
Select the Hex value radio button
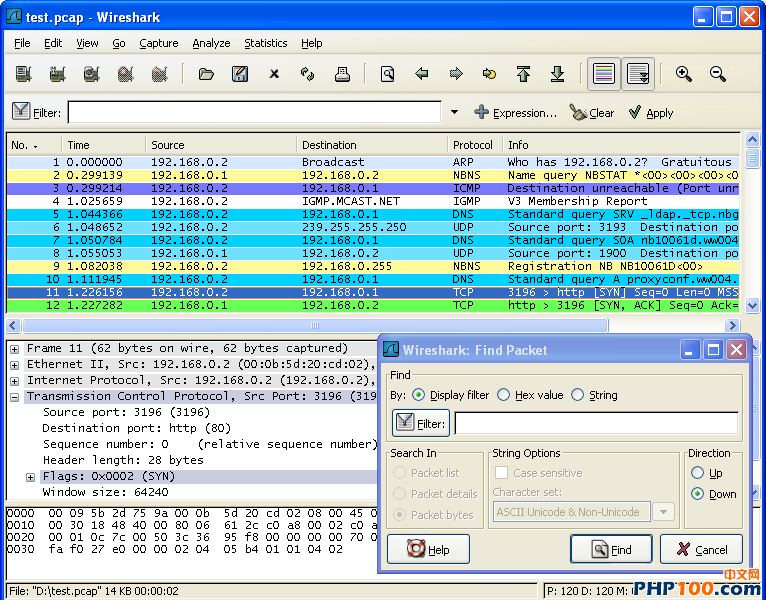[504, 395]
